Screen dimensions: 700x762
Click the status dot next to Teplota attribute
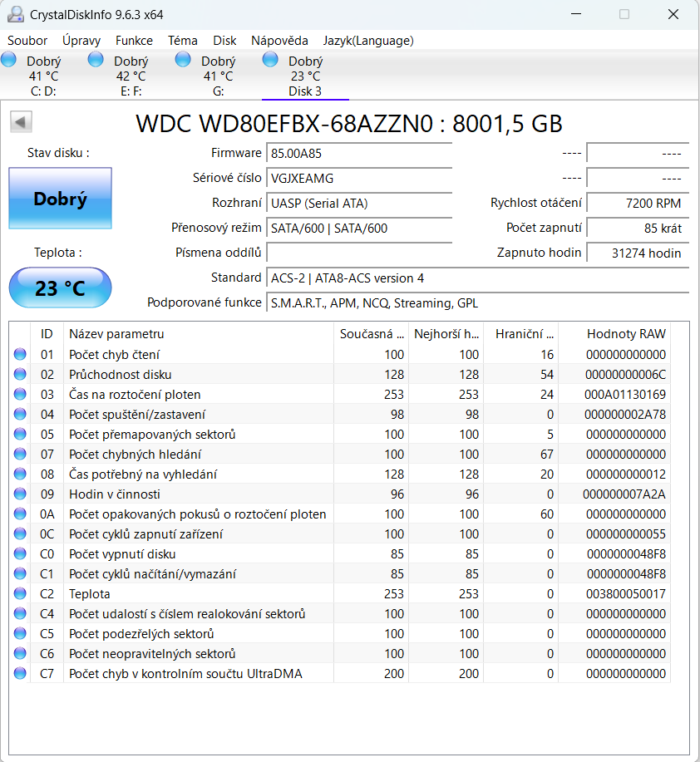tap(18, 593)
